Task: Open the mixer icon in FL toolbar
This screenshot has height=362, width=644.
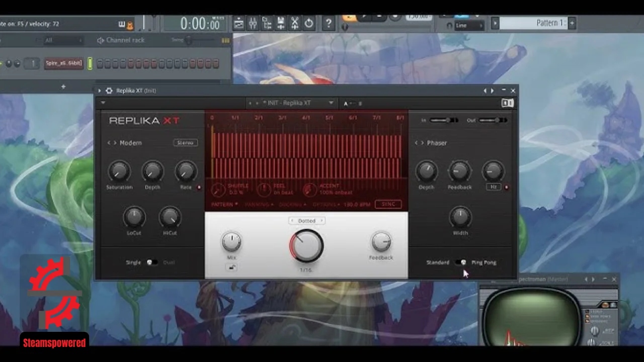Action: pos(253,23)
